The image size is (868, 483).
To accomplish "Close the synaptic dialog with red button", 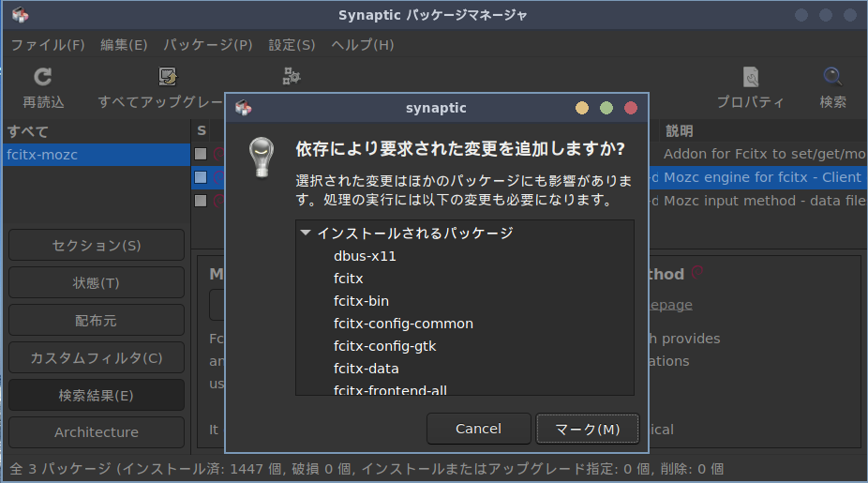I will (631, 108).
